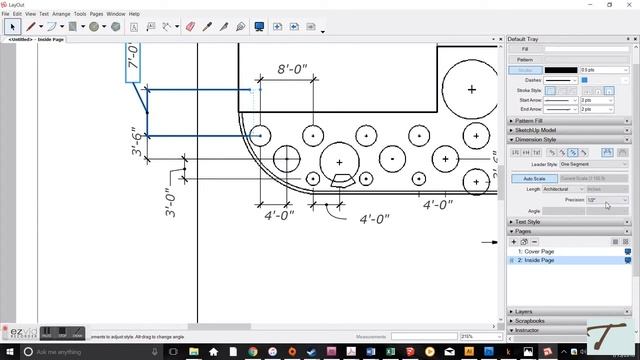Open the Edit menu
This screenshot has width=640, height=360.
pyautogui.click(x=17, y=14)
